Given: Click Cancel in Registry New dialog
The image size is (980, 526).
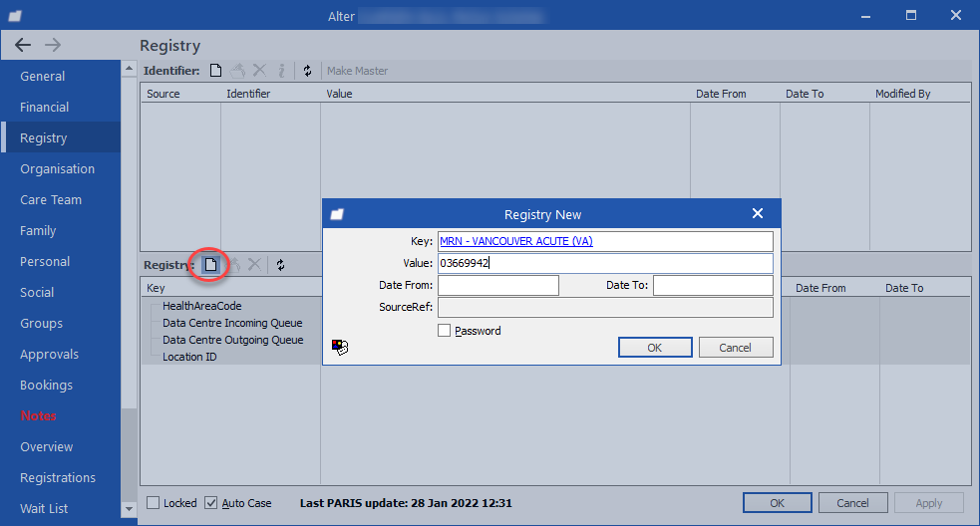Looking at the screenshot, I should coord(736,348).
